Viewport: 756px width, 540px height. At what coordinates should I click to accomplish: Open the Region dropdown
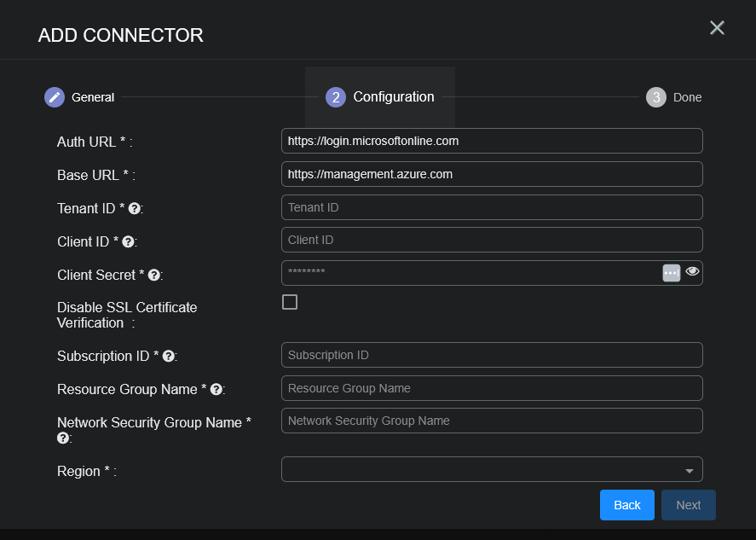tap(492, 469)
